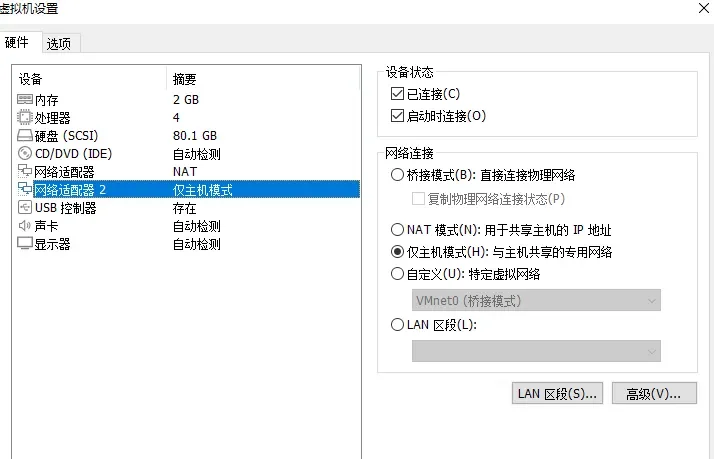Click the NAT network adapter (网络适配器) icon
Screen dimensions: 714x459
[x=25, y=172]
